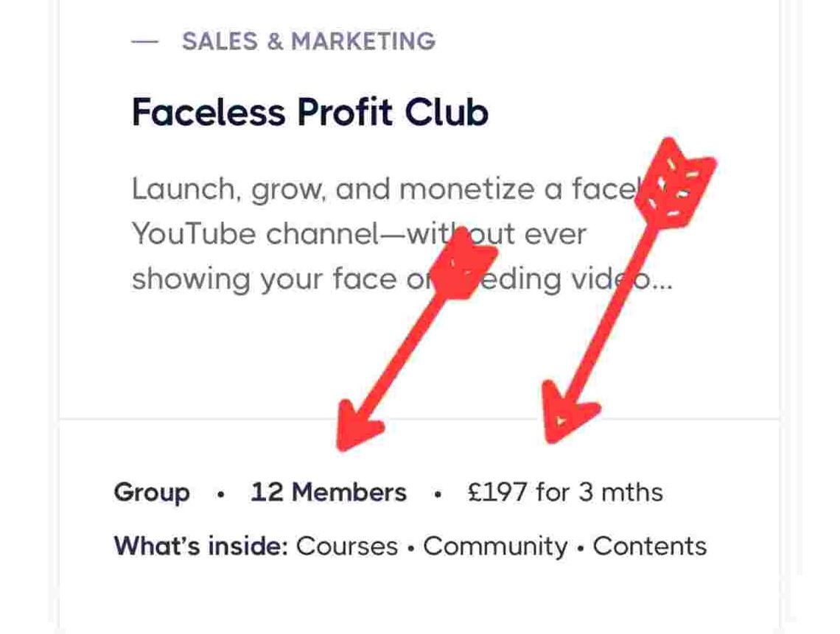Open the Faceless Profit Club title
The image size is (840, 634).
[309, 113]
